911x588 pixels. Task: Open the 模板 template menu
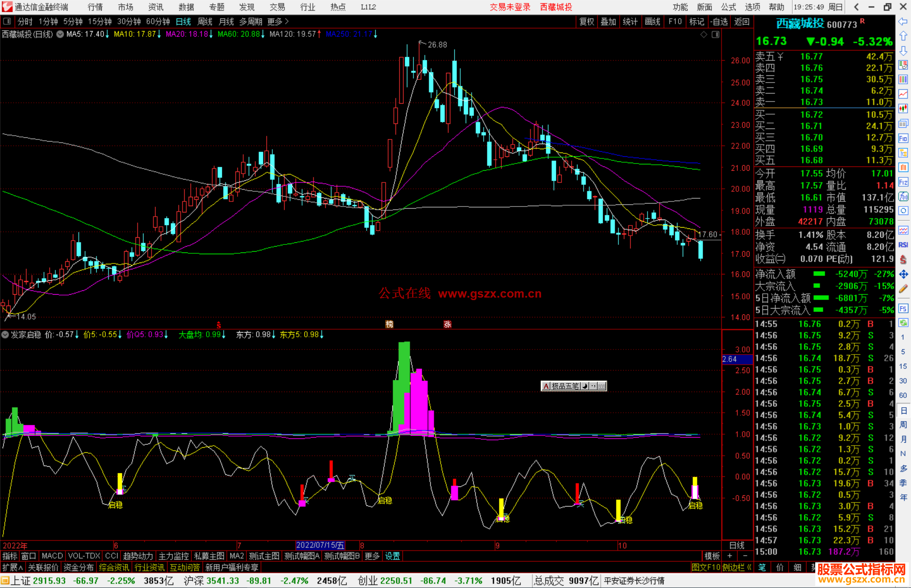tap(712, 556)
